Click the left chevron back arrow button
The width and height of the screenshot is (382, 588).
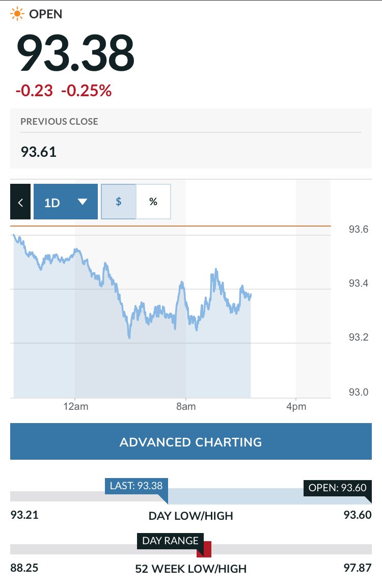[x=20, y=202]
